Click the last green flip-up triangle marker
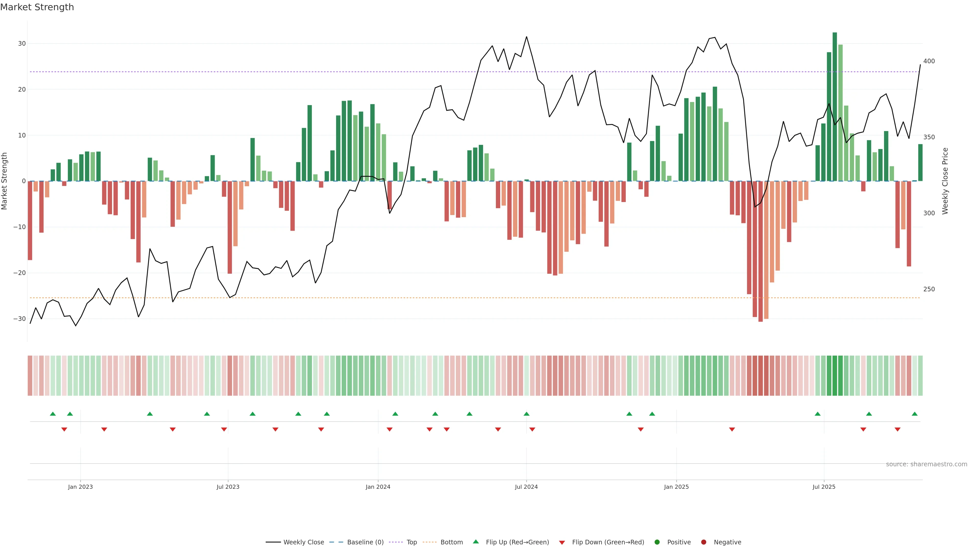This screenshot has height=551, width=980. pos(915,414)
